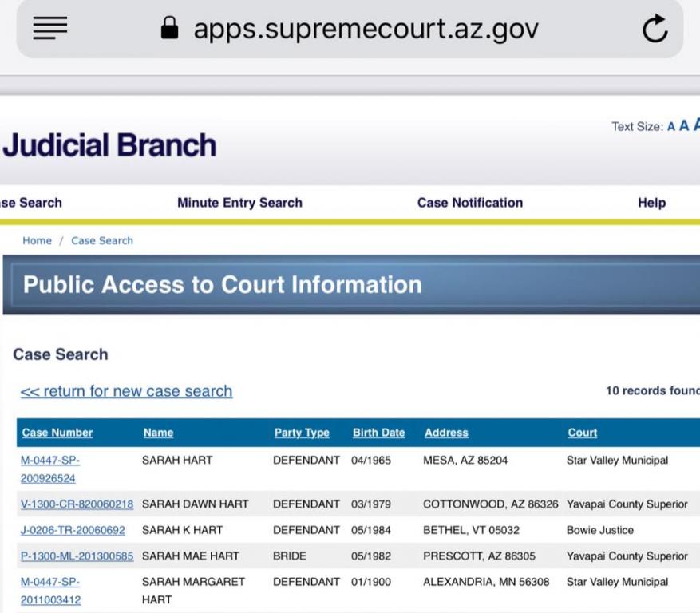This screenshot has height=613, width=700.
Task: Open the Help menu item
Action: click(x=651, y=203)
